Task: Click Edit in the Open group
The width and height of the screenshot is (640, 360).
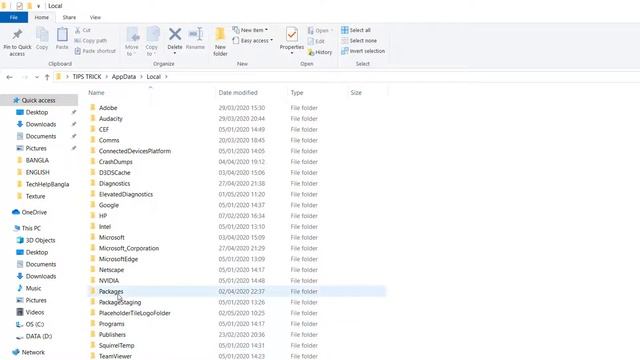Action: pos(316,41)
